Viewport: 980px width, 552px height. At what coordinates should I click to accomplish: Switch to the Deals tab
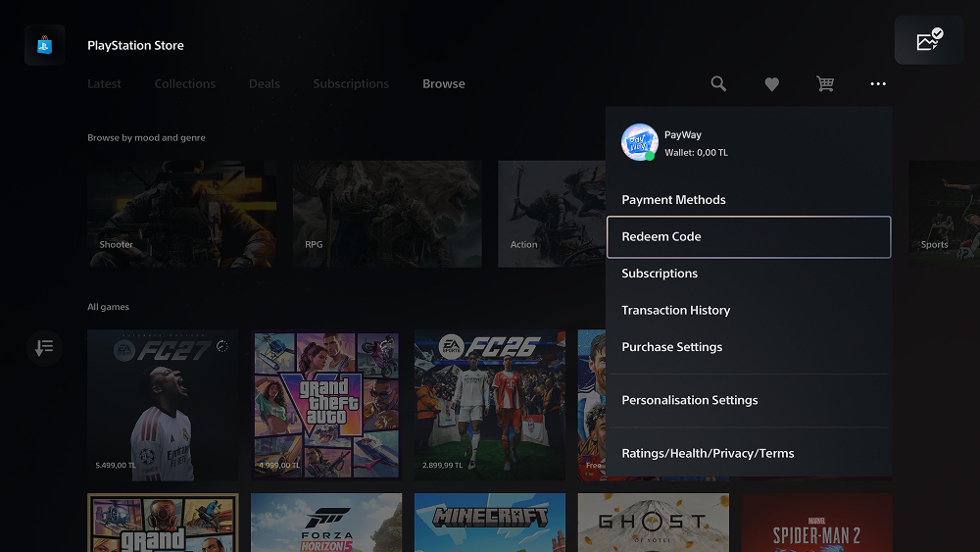(265, 83)
